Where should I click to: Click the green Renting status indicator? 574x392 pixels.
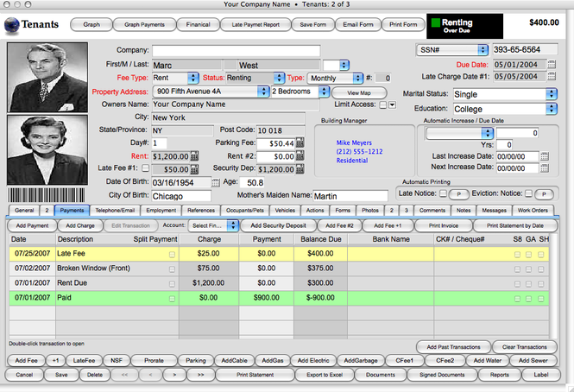click(x=436, y=22)
